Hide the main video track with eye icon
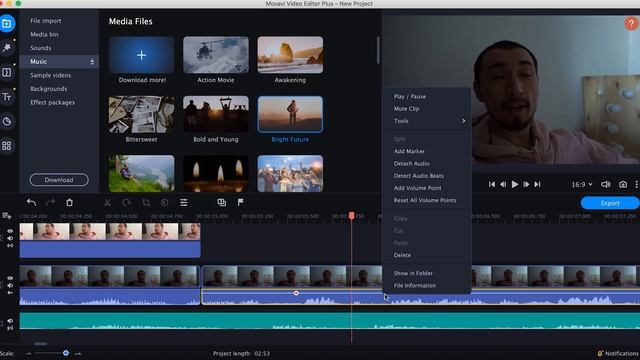 tap(10, 278)
